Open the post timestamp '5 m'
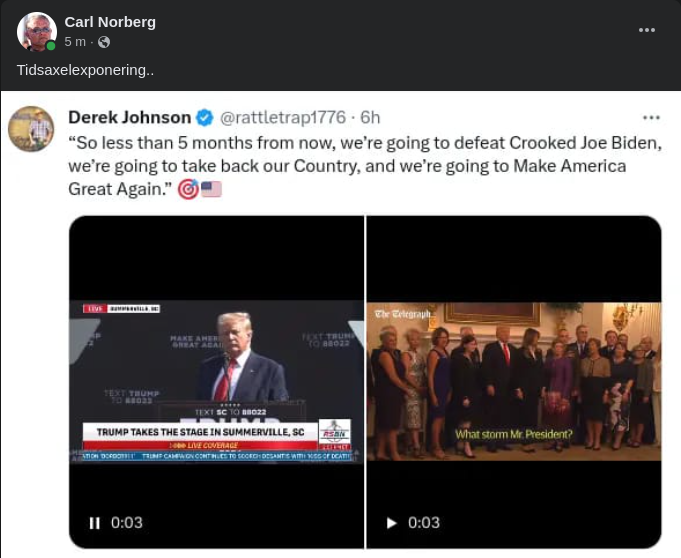This screenshot has height=558, width=681. (x=75, y=42)
